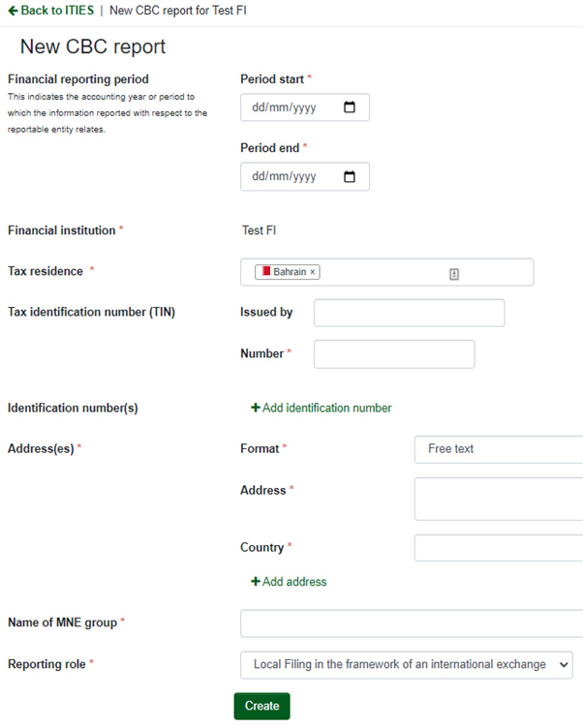Open calendar picker for Period end
The width and height of the screenshot is (583, 728).
click(350, 176)
